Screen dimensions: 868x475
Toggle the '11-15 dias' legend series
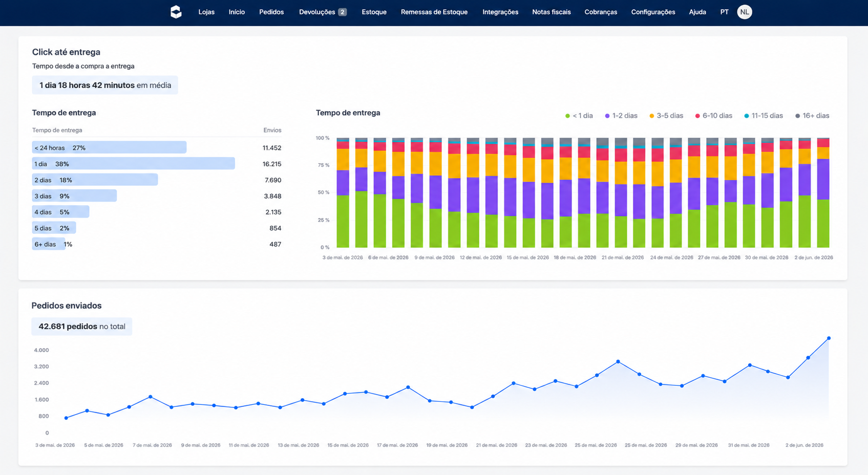coord(764,116)
